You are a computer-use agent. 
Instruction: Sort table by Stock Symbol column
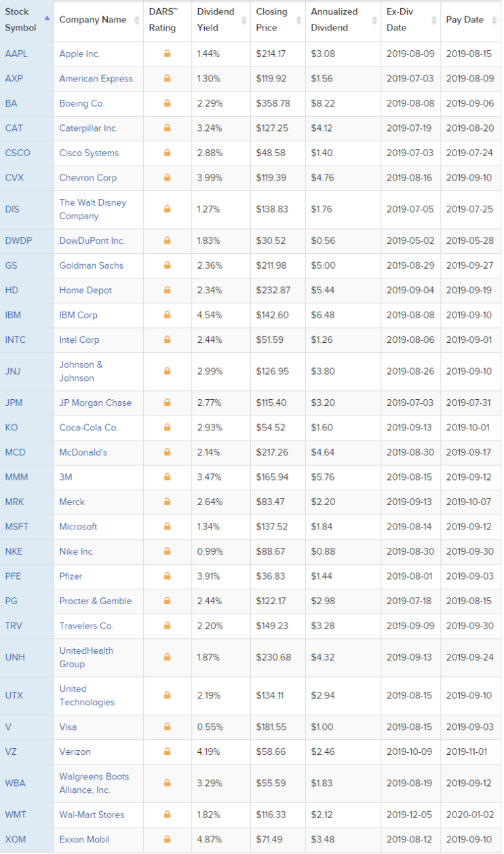pos(27,20)
